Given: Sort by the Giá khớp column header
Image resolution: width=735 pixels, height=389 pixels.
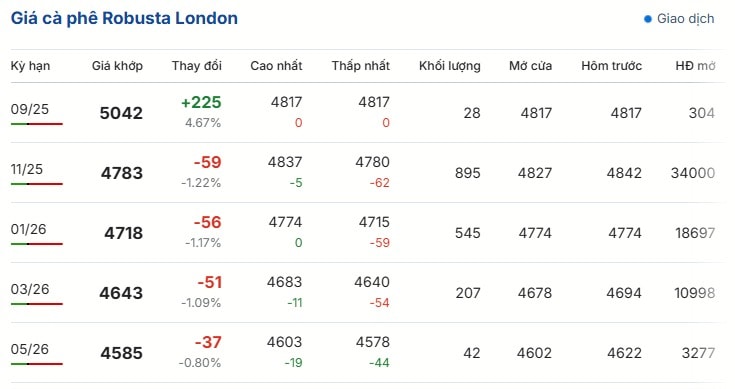Looking at the screenshot, I should click(x=117, y=66).
